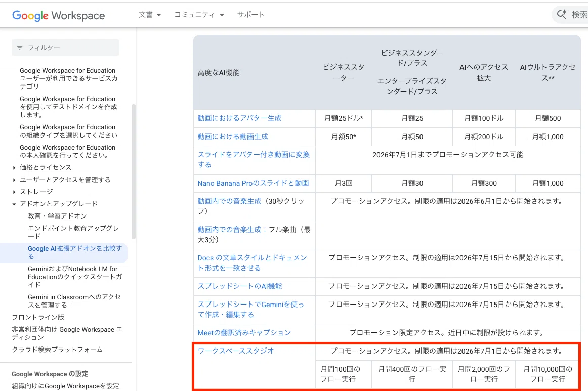The image size is (588, 391).
Task: Open 組織向けにGoogle Workspaceを設定 sidebar item
Action: click(66, 386)
